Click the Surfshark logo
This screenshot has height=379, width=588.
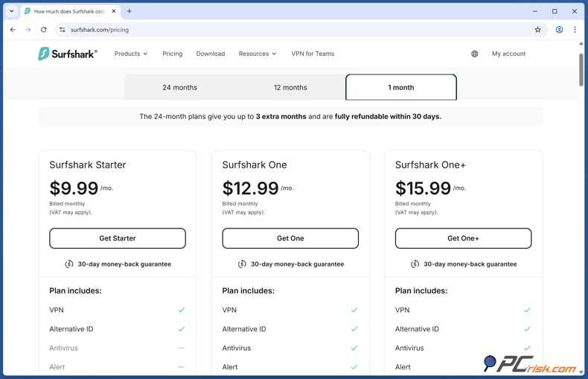click(67, 54)
